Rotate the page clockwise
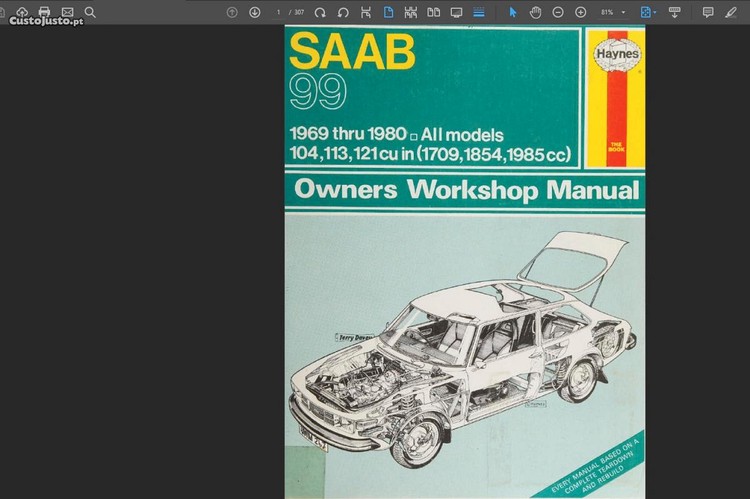The image size is (750, 499). (320, 12)
